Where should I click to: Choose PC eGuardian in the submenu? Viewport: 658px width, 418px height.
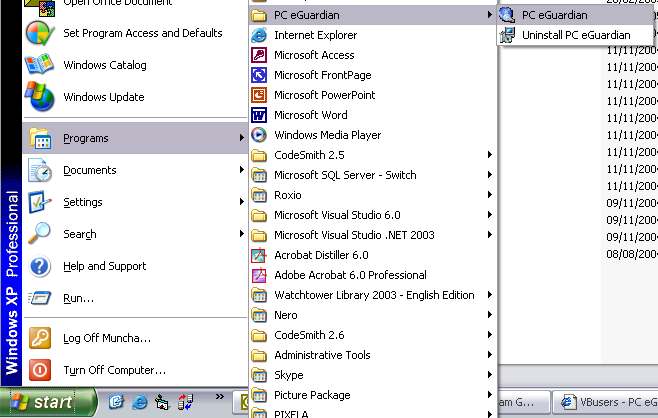[554, 15]
